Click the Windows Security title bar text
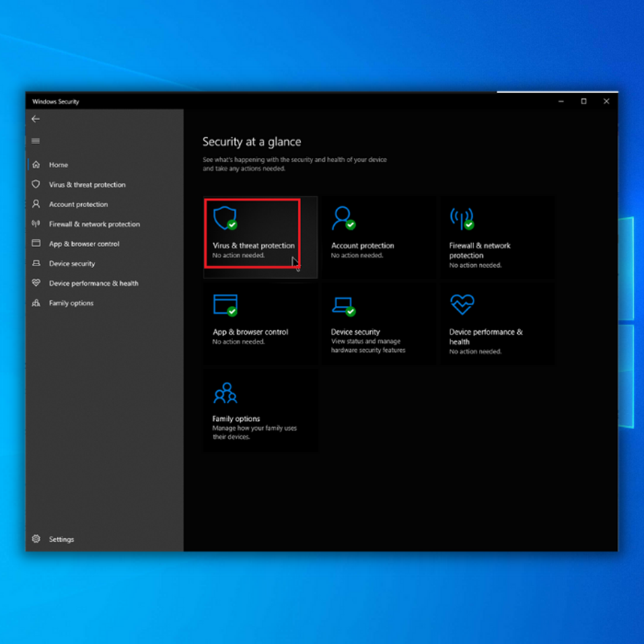 click(x=55, y=102)
